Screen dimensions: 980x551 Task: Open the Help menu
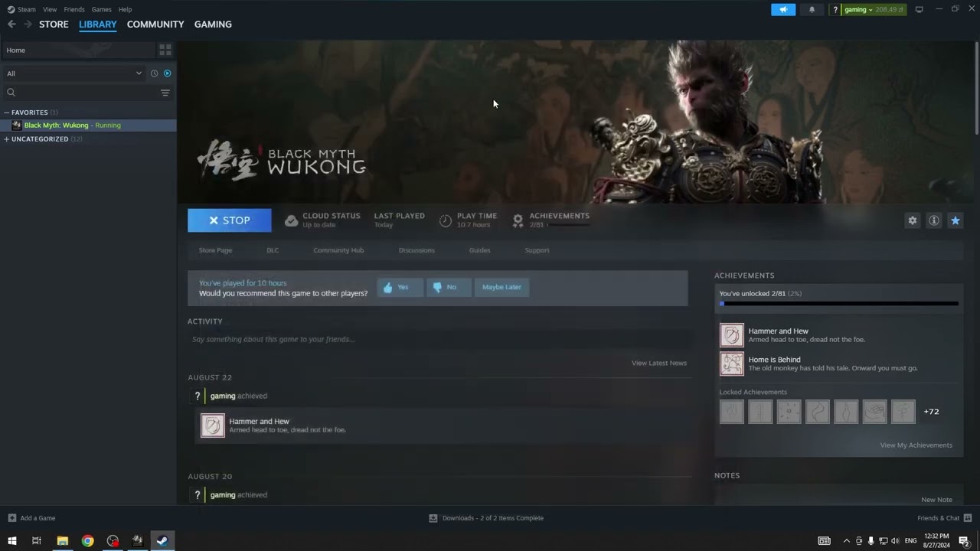(125, 9)
